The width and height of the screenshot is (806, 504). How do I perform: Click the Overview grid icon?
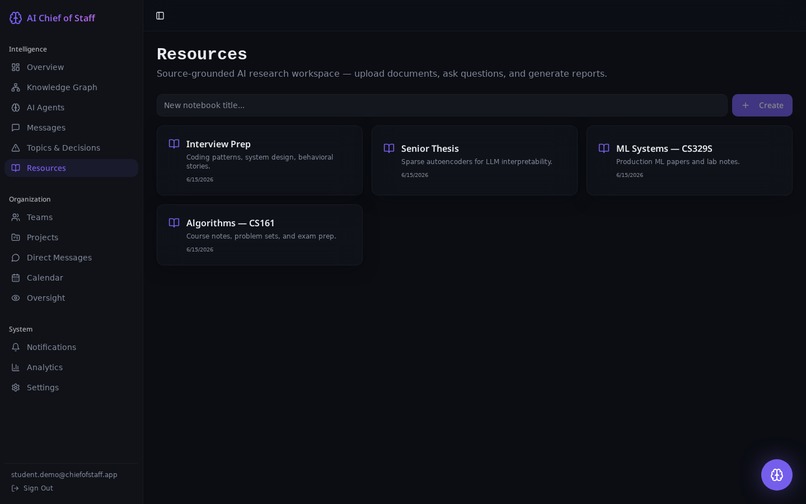(16, 67)
